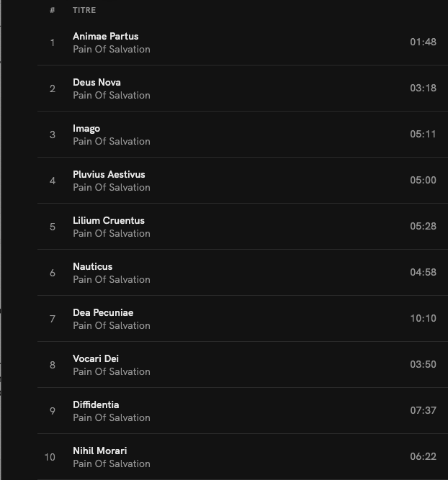448x480 pixels.
Task: Select the Lilium Cruentus track
Action: [x=108, y=220]
